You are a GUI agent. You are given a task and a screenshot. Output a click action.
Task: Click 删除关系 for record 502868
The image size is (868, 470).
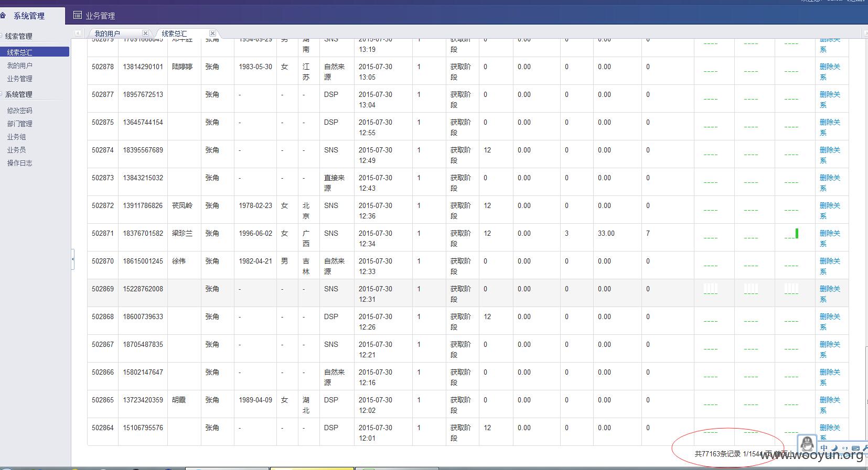pyautogui.click(x=830, y=322)
